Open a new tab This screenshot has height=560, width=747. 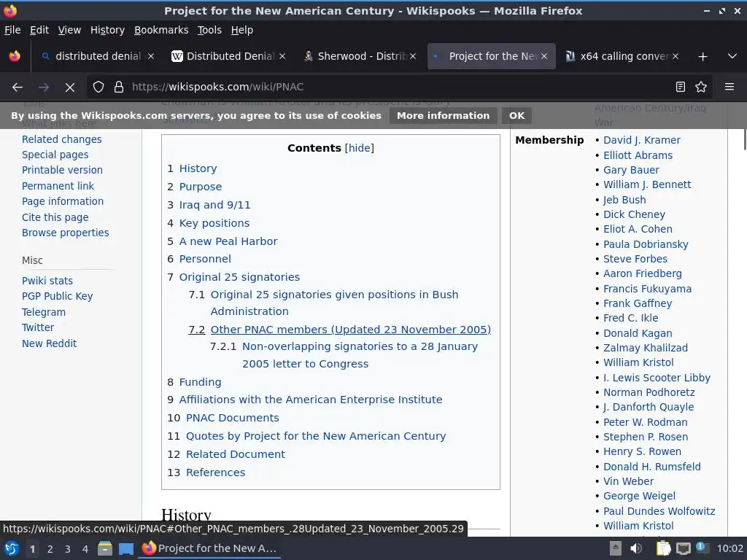click(x=703, y=57)
